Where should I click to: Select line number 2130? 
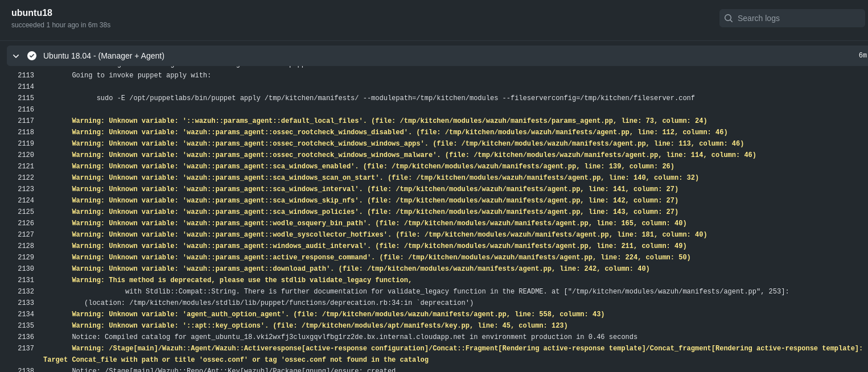(26, 269)
